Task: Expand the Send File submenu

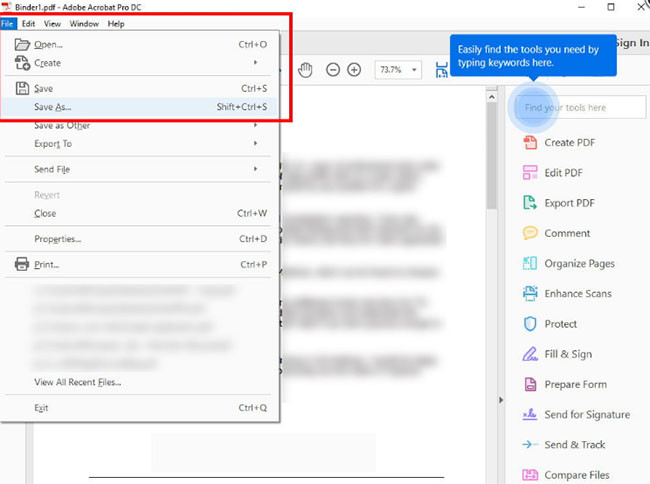Action: click(52, 170)
